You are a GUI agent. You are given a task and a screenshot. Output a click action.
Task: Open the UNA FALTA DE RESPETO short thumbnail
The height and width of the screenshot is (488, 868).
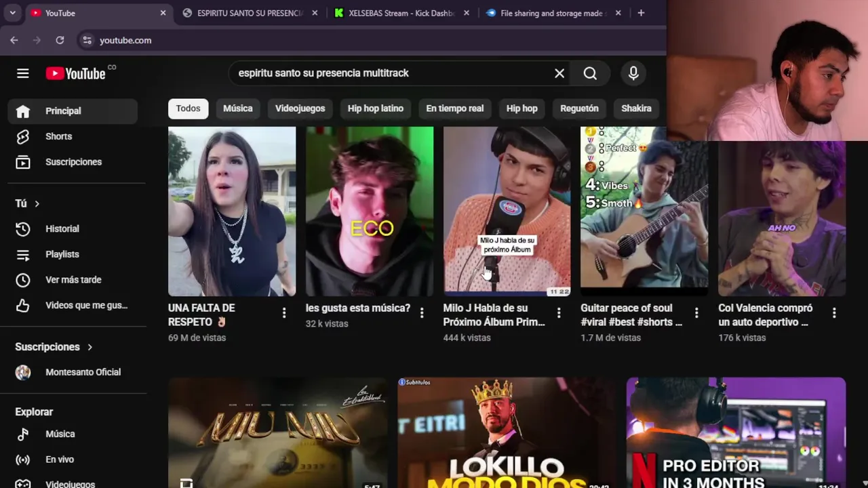[232, 211]
